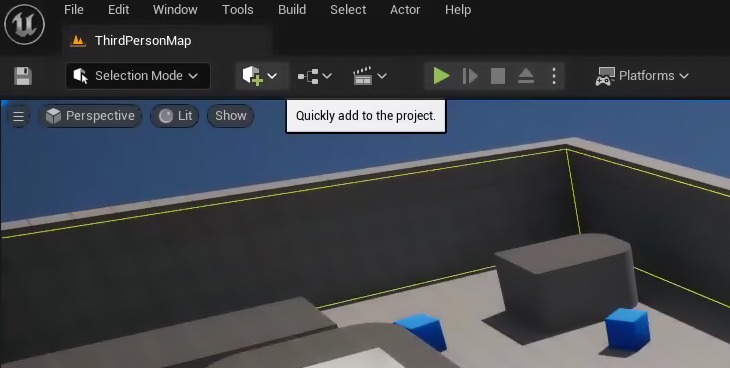The height and width of the screenshot is (368, 730).
Task: Open the Tools menu
Action: pos(237,10)
